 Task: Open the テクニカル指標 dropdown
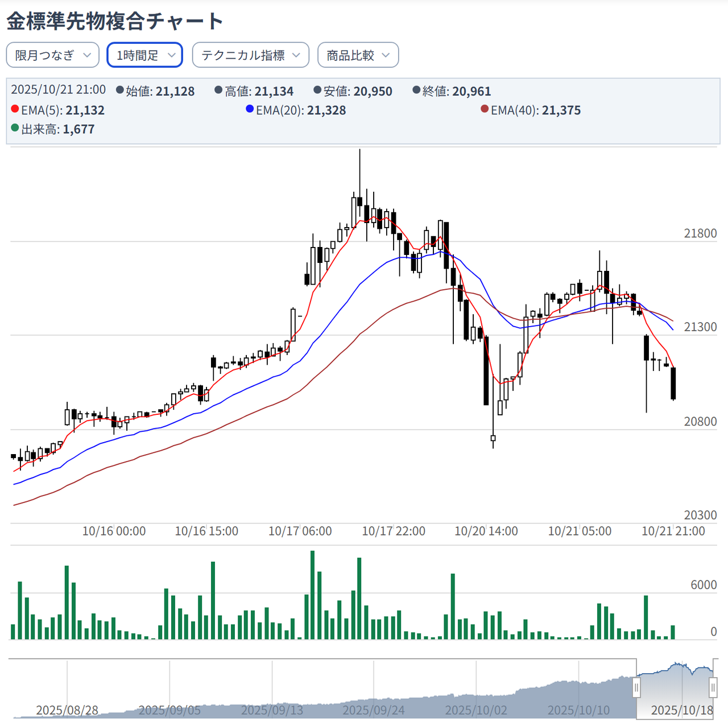tap(250, 55)
